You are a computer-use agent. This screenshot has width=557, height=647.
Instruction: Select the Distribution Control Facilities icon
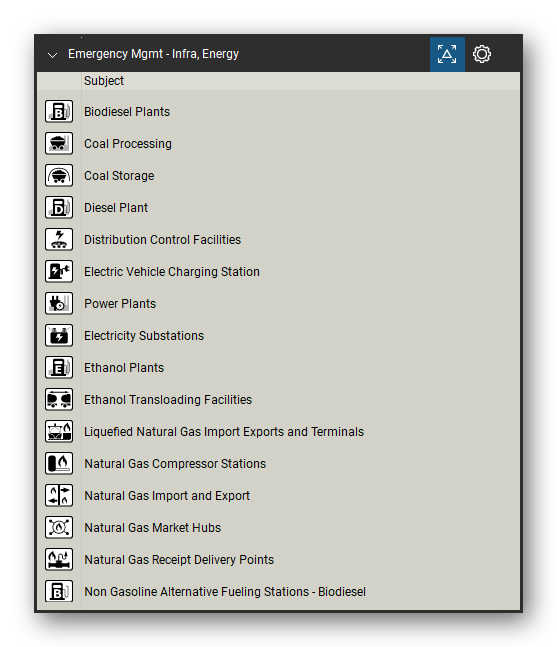pyautogui.click(x=59, y=239)
